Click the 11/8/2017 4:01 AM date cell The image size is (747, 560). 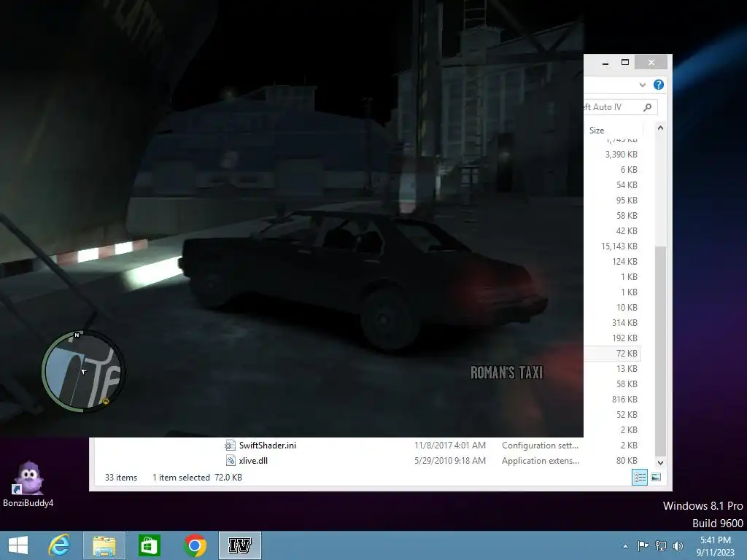tap(449, 446)
